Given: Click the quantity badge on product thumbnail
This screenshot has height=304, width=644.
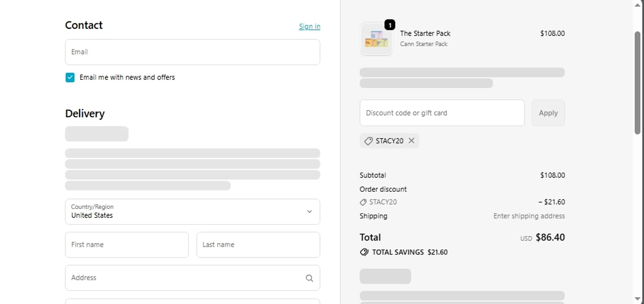Looking at the screenshot, I should point(390,25).
